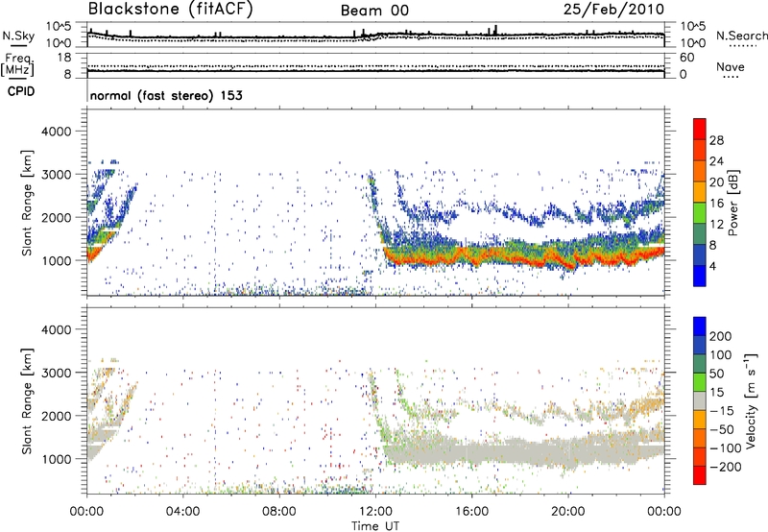Click the '28' Power colorbar tick label

[x=716, y=140]
